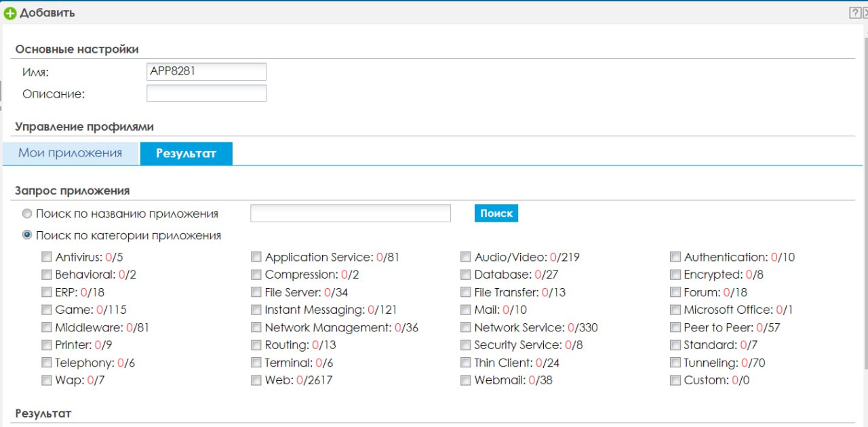
Task: Click the help question mark icon
Action: tap(855, 13)
